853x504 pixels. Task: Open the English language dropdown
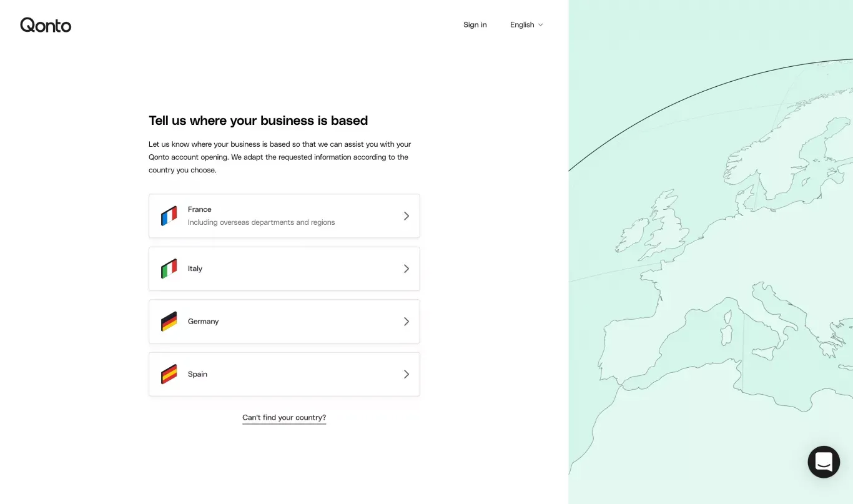pyautogui.click(x=526, y=25)
